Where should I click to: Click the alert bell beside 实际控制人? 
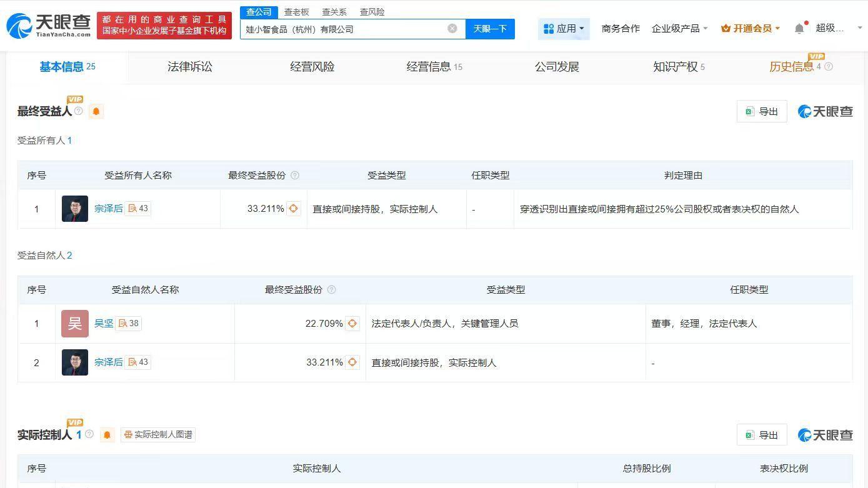107,435
